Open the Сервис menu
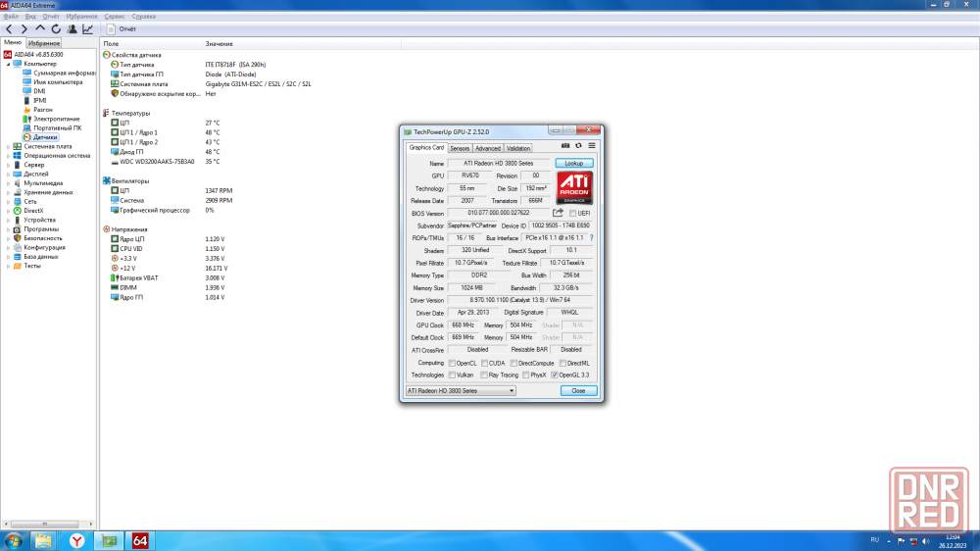The width and height of the screenshot is (980, 551). pyautogui.click(x=115, y=17)
